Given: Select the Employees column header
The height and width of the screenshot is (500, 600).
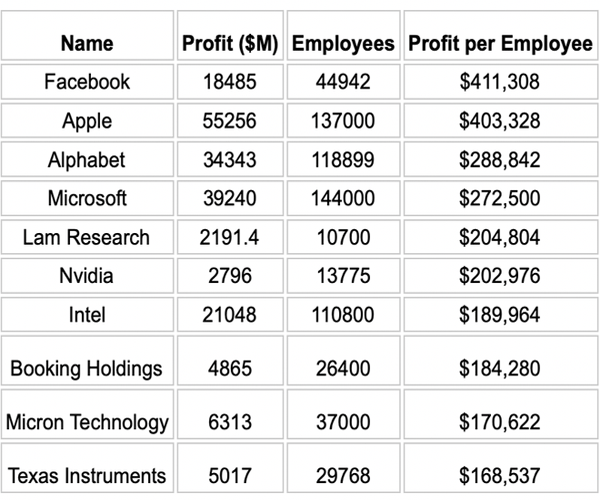Looking at the screenshot, I should tap(343, 44).
